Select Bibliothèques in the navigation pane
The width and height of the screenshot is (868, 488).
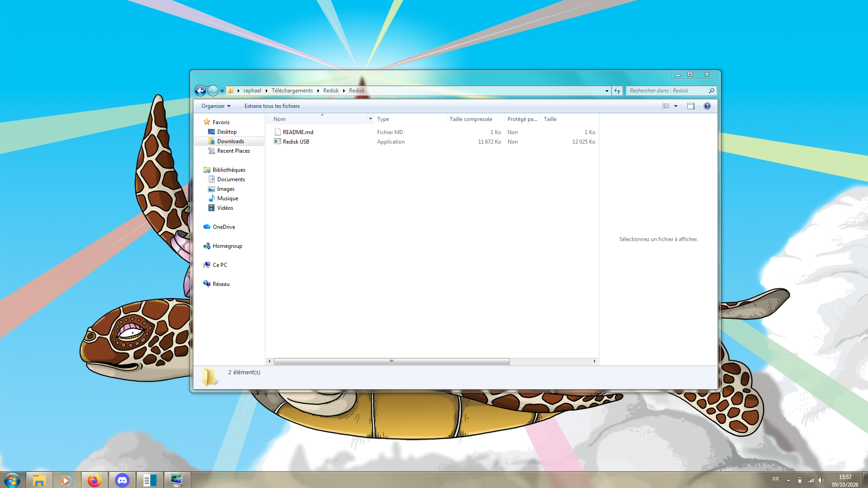pyautogui.click(x=225, y=170)
